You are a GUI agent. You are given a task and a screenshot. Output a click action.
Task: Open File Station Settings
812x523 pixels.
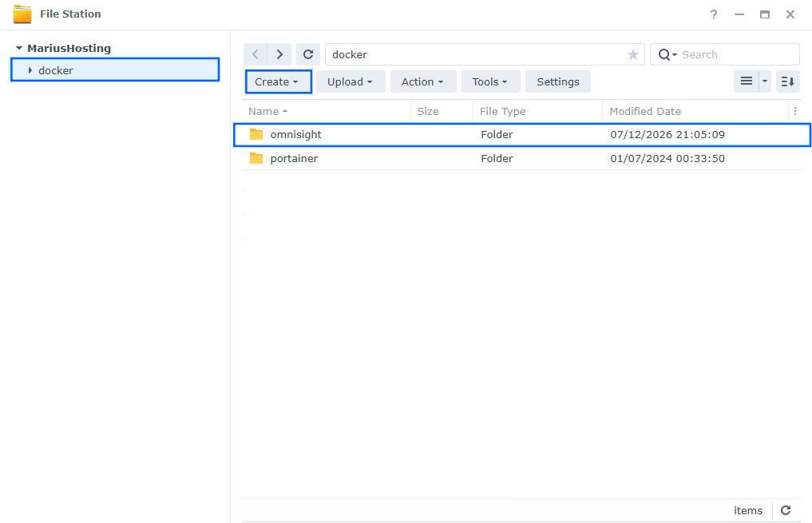558,81
